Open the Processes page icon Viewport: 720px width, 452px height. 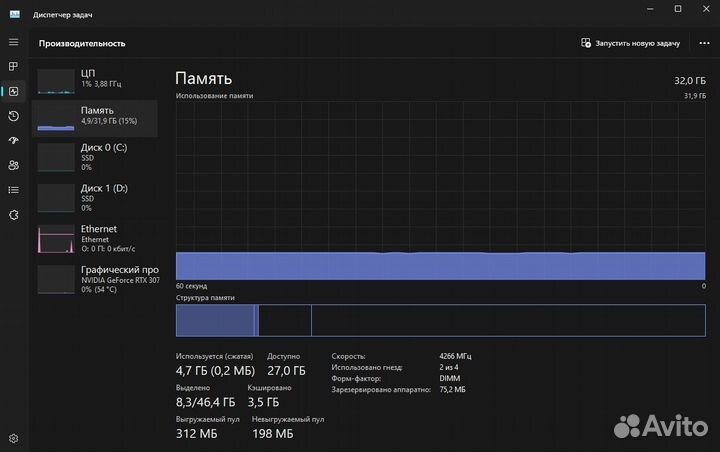coord(14,67)
